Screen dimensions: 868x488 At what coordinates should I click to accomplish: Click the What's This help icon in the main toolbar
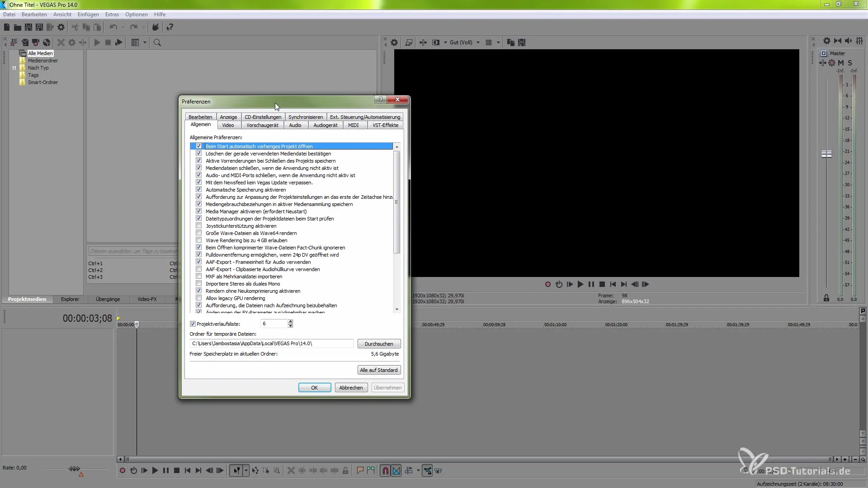(170, 27)
